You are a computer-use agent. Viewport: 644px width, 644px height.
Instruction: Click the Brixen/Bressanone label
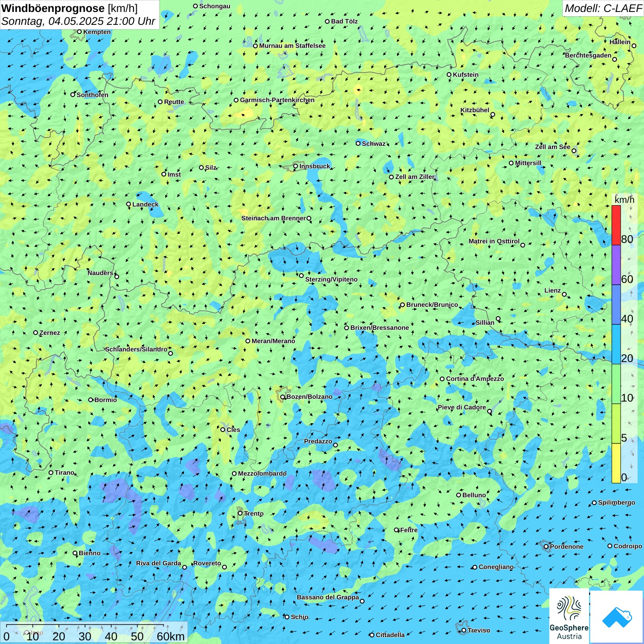pos(379,328)
